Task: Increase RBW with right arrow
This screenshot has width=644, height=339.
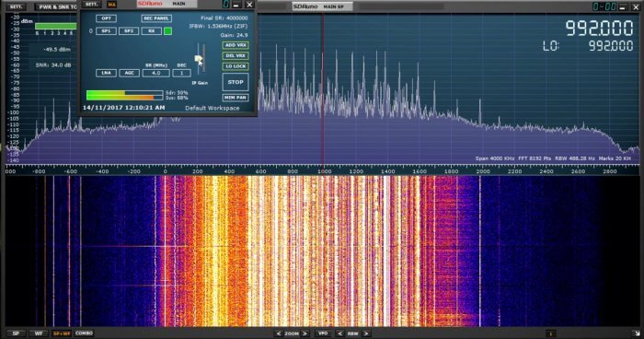Action: pyautogui.click(x=366, y=333)
